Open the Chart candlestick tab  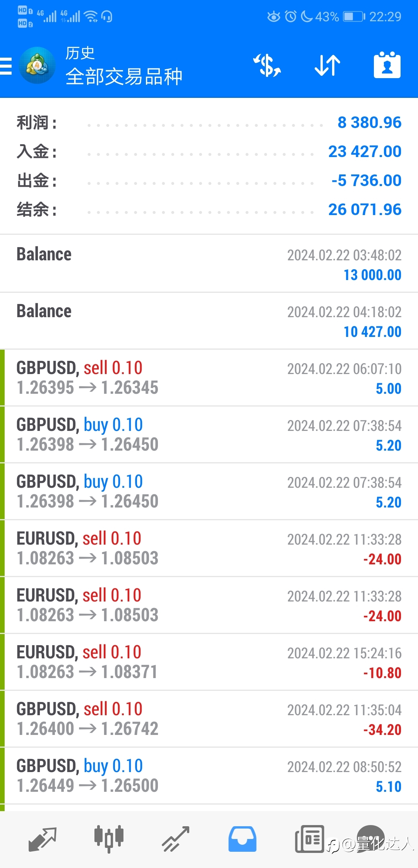tap(109, 839)
